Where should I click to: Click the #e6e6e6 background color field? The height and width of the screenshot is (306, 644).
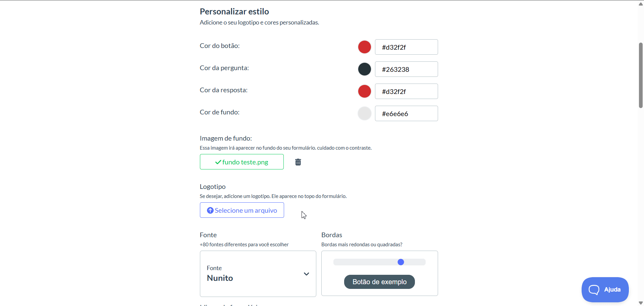406,113
